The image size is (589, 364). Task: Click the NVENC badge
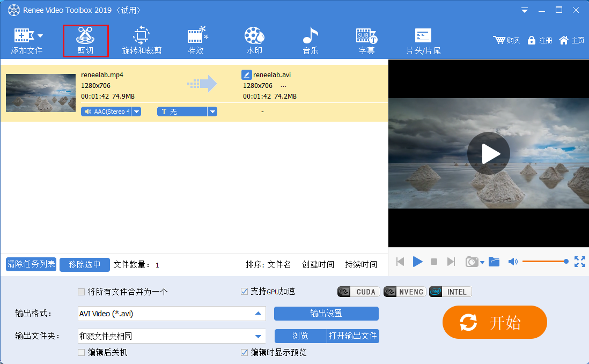click(x=404, y=292)
